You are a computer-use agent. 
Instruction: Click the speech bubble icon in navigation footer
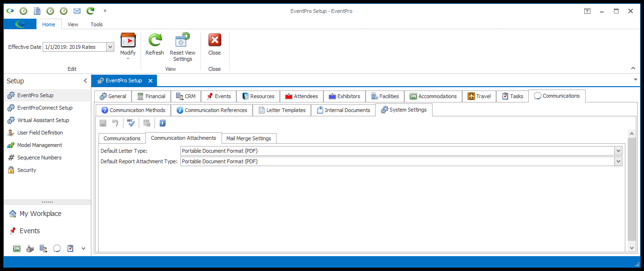pos(57,248)
